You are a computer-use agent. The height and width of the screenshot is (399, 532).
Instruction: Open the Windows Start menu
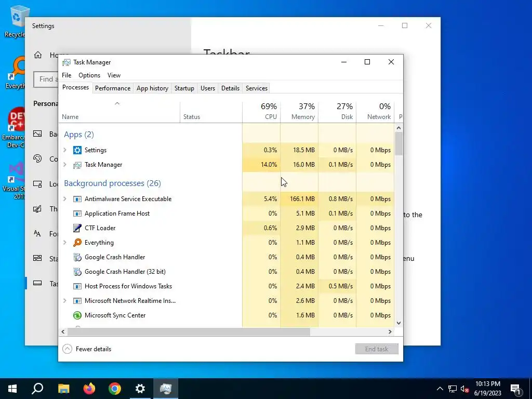click(12, 389)
